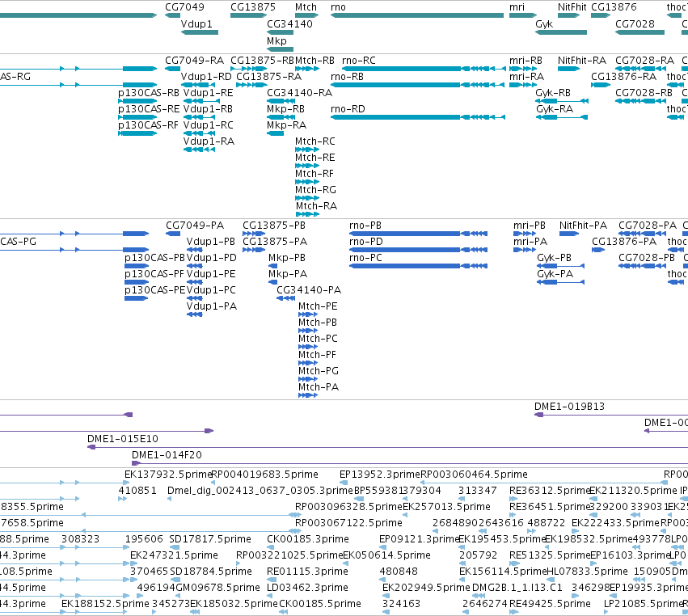Select EST RP003096328.5prime
Image resolution: width=688 pixels, height=616 pixels.
pyautogui.click(x=348, y=507)
